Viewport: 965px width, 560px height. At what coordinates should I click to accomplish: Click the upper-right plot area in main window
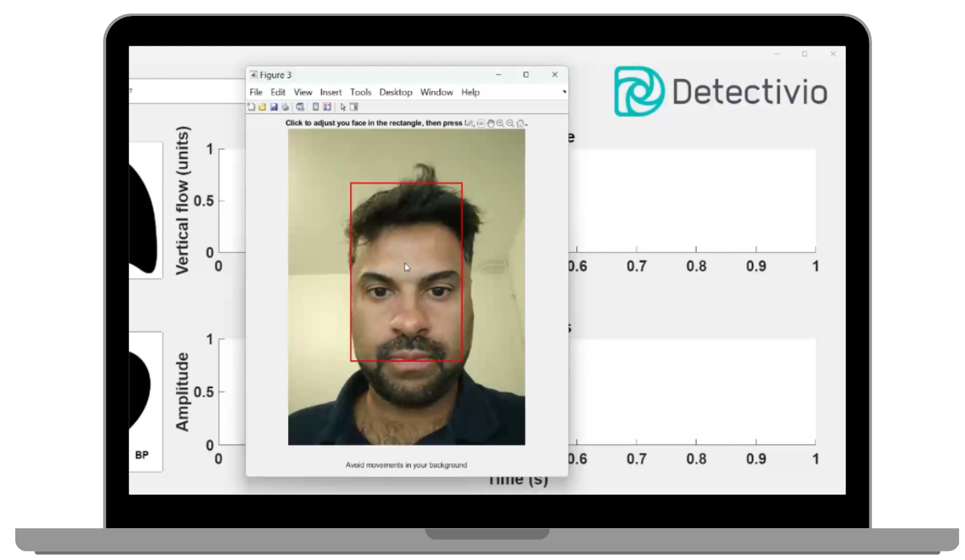click(x=692, y=200)
